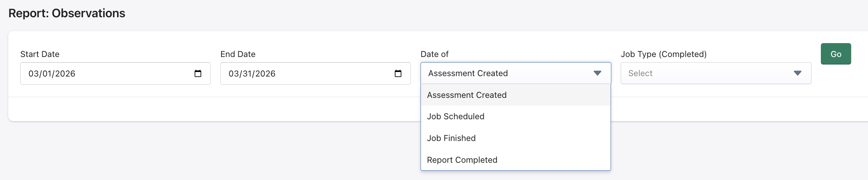Click the Job Type dropdown caret arrow
868x180 pixels.
(798, 73)
